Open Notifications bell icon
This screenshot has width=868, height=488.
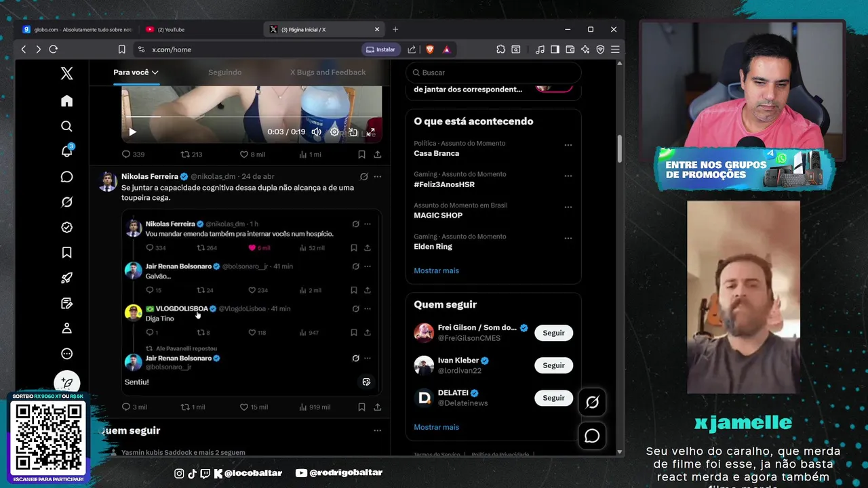(x=66, y=151)
